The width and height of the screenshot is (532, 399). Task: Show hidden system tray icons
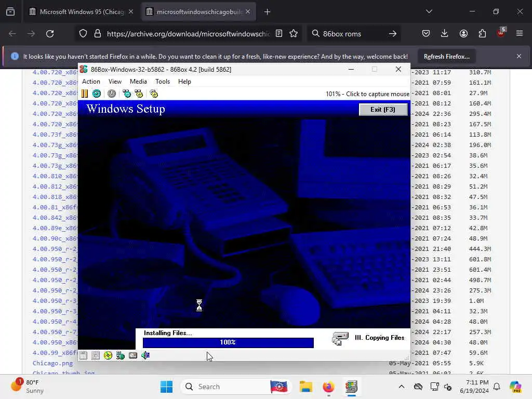click(402, 387)
